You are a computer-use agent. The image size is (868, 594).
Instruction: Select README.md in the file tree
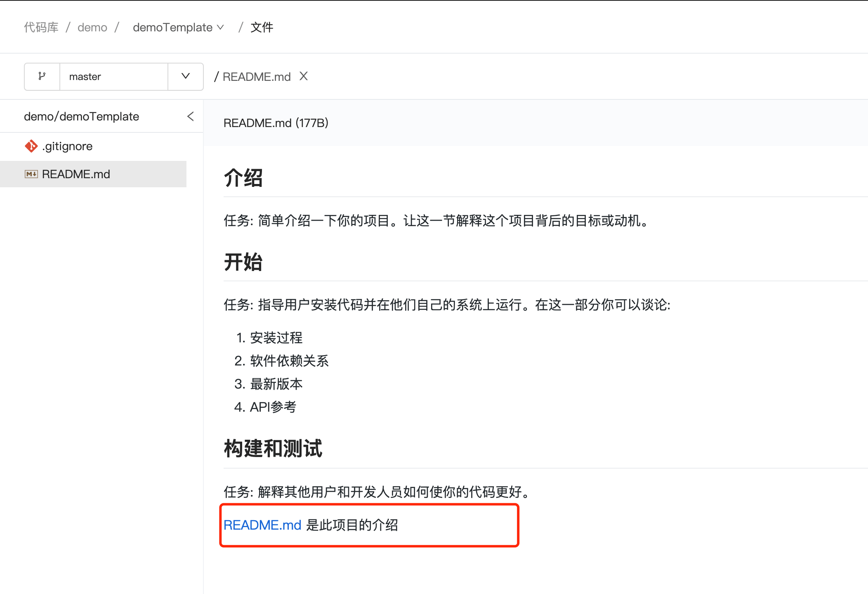[76, 174]
